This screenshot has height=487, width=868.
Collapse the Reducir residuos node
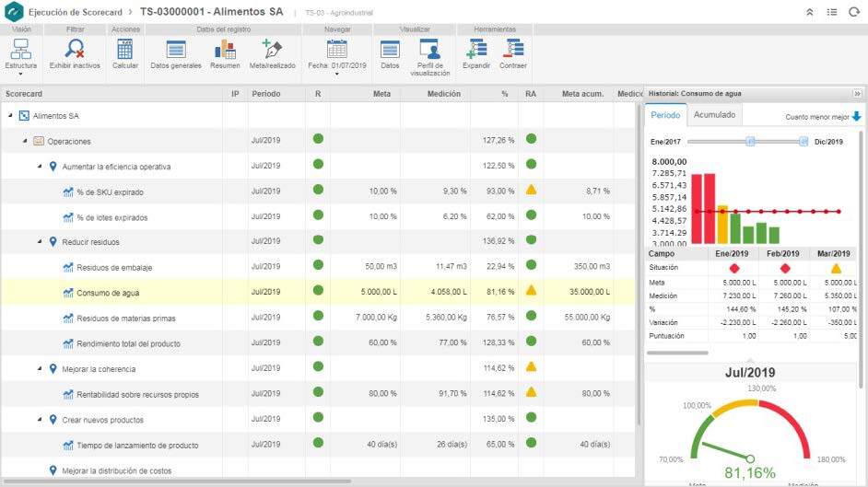coord(41,241)
